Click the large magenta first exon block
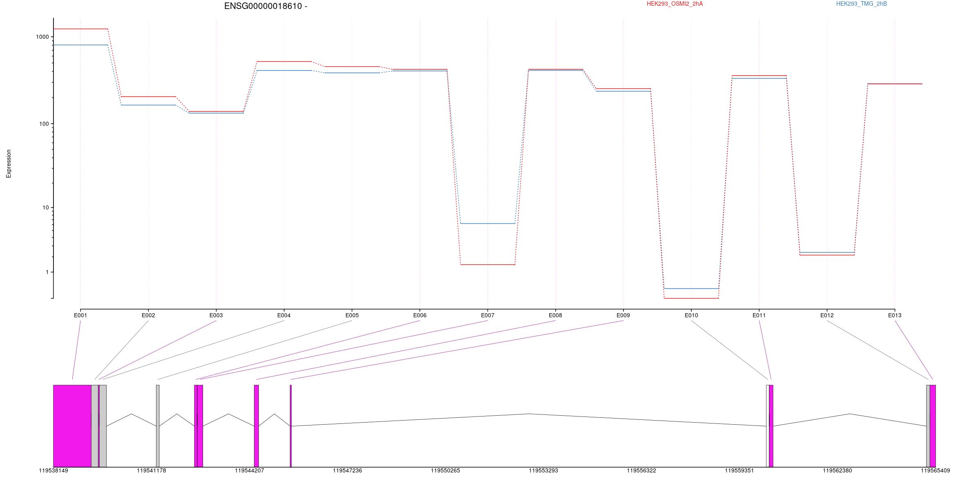 [72, 426]
